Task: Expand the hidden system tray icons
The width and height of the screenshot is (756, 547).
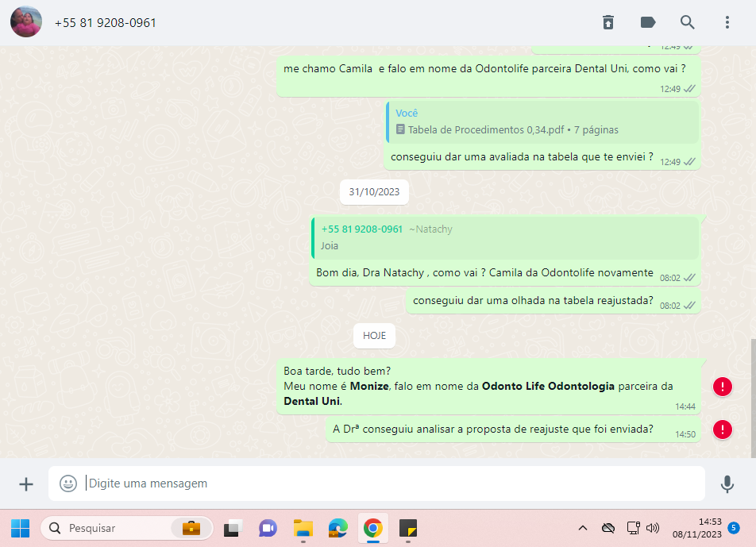Action: point(582,528)
